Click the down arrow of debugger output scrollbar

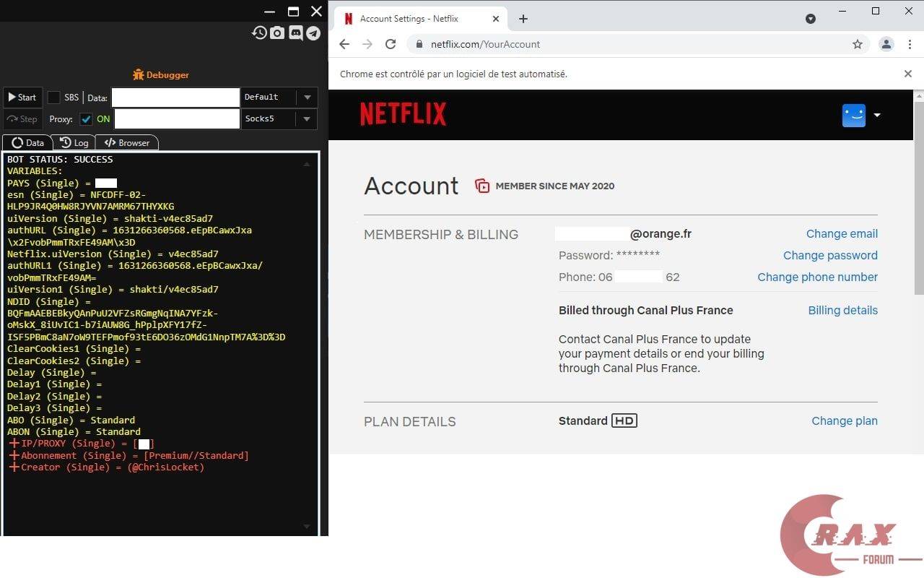point(307,527)
